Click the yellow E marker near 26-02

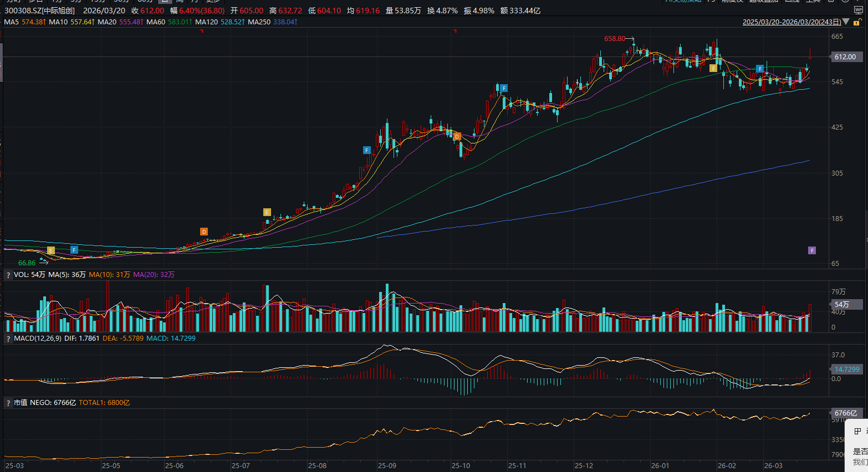(713, 68)
